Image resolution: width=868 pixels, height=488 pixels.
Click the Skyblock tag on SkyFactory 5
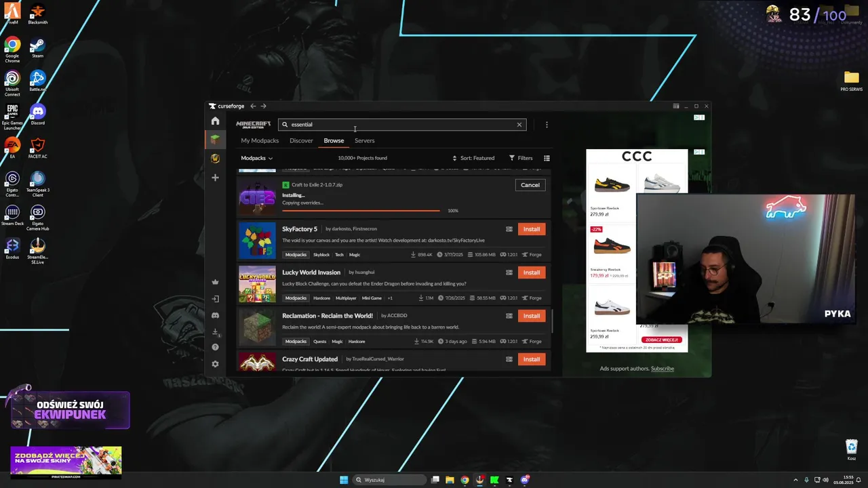pyautogui.click(x=321, y=255)
